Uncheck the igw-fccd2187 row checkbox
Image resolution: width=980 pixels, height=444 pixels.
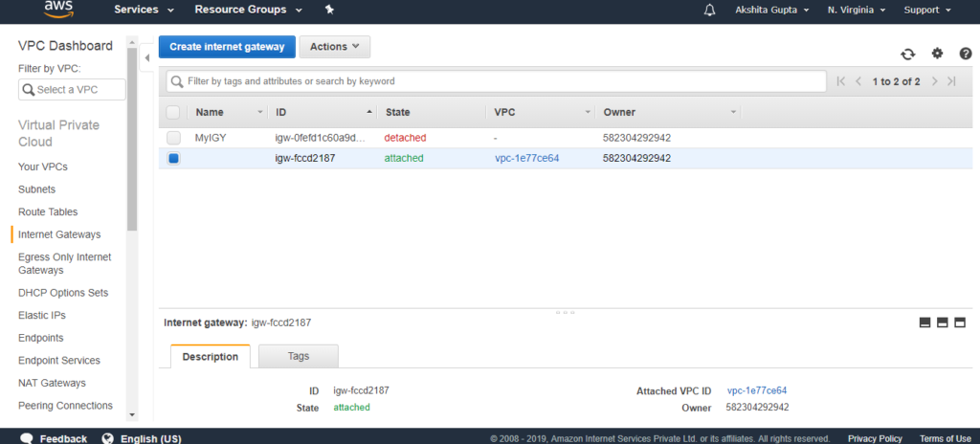click(173, 159)
